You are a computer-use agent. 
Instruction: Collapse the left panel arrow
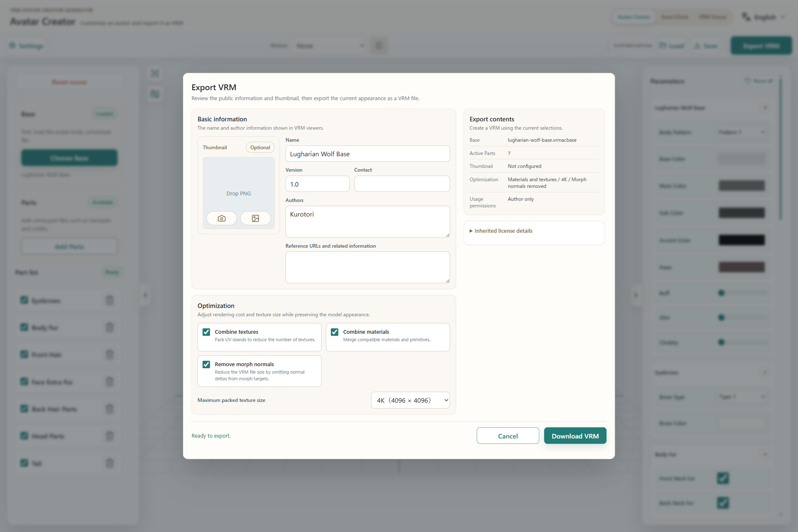click(x=145, y=295)
